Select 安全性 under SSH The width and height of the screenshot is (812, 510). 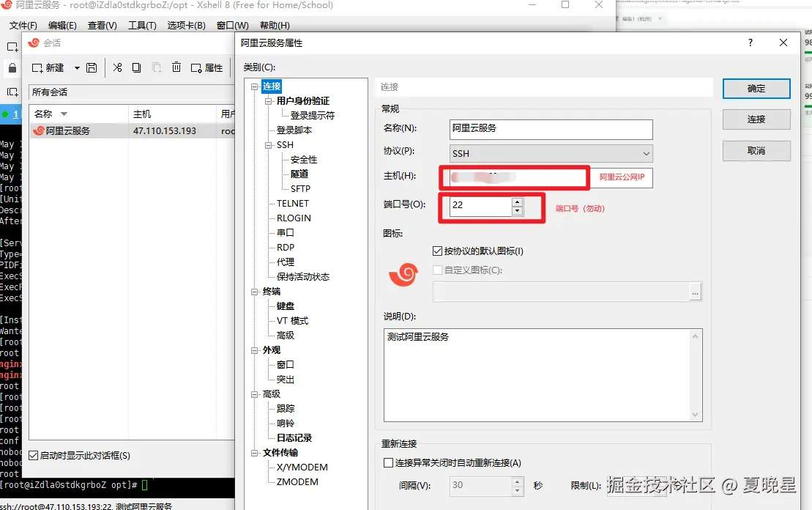[303, 160]
